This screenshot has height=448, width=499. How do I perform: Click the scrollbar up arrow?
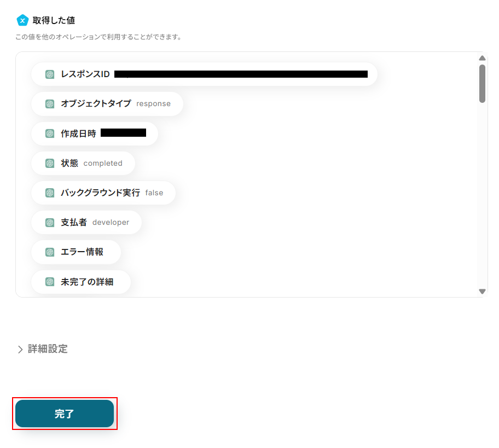[x=482, y=58]
